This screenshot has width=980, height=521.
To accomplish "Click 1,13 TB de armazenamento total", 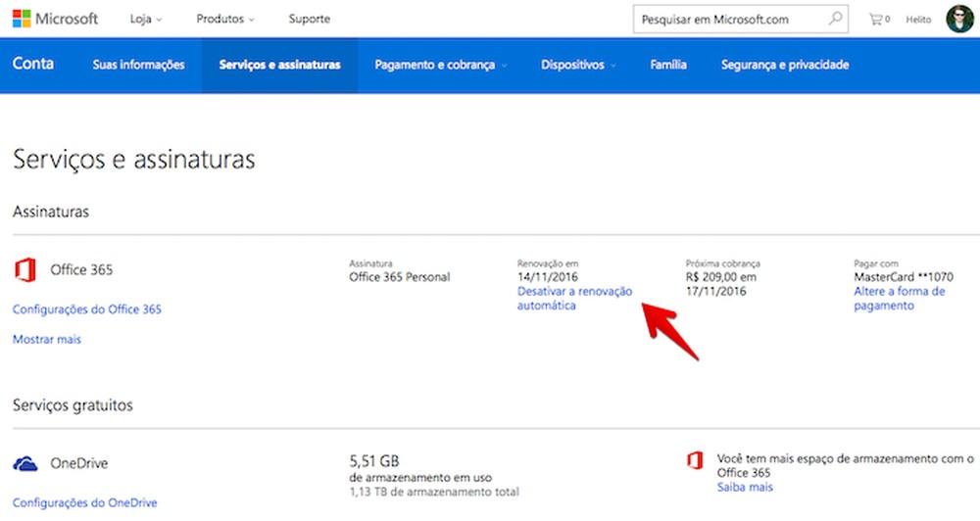I will click(x=434, y=492).
